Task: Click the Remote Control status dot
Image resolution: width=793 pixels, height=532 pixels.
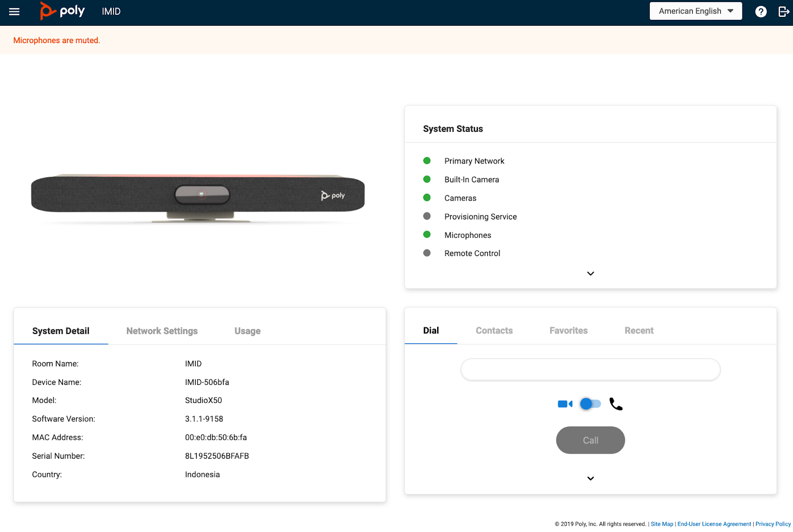Action: click(x=427, y=253)
